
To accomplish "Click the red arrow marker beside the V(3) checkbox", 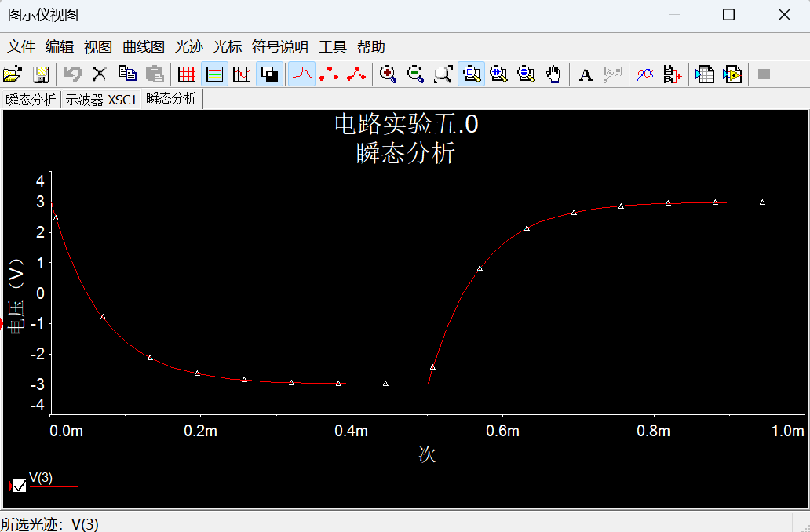I will click(10, 486).
